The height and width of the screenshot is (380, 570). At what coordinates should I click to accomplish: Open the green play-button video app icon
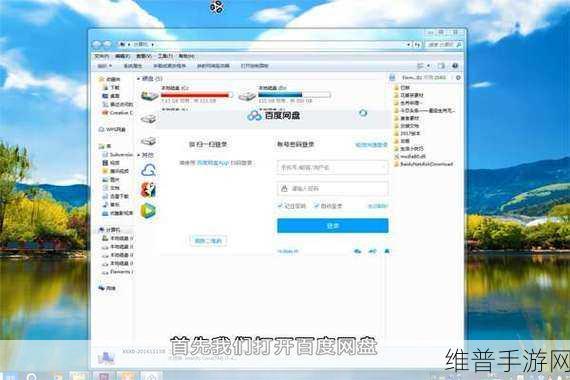pyautogui.click(x=148, y=211)
